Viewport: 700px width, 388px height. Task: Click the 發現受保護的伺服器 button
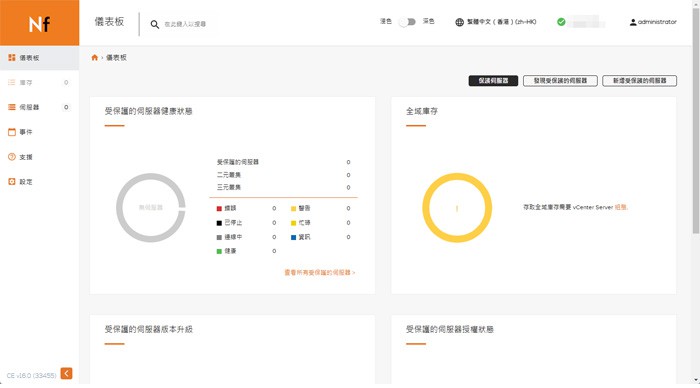[560, 81]
